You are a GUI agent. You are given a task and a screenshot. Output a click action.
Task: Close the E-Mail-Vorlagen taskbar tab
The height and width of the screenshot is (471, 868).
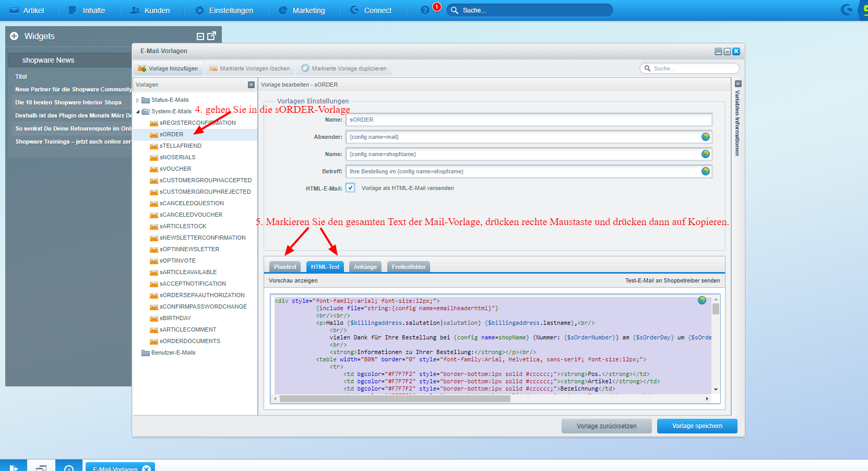tap(147, 468)
